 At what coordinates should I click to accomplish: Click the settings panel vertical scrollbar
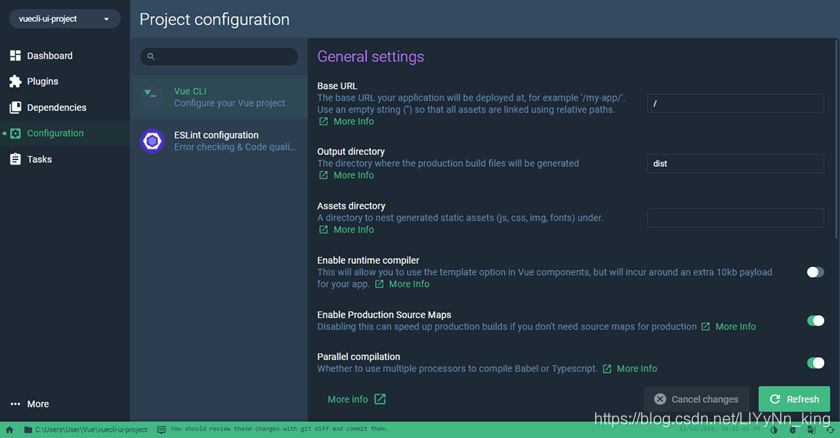pyautogui.click(x=836, y=139)
